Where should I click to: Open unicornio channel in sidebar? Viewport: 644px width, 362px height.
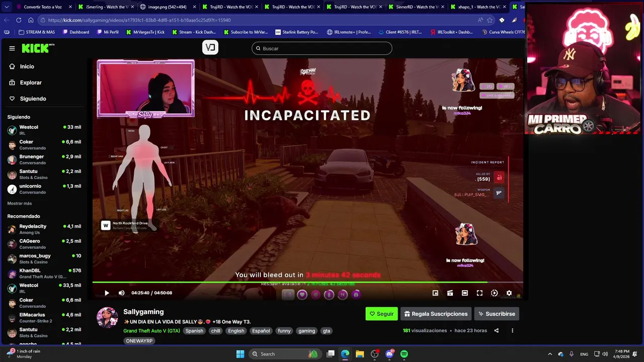pos(44,189)
